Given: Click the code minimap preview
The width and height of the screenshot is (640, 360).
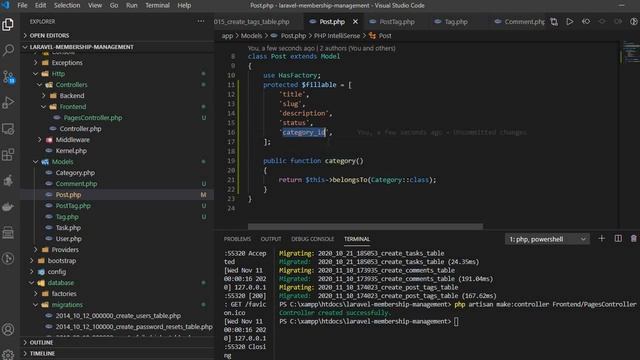Looking at the screenshot, I should (631, 52).
